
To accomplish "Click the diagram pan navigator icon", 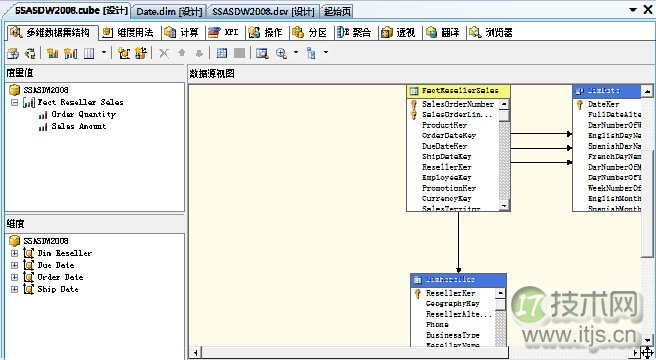I will (x=648, y=353).
